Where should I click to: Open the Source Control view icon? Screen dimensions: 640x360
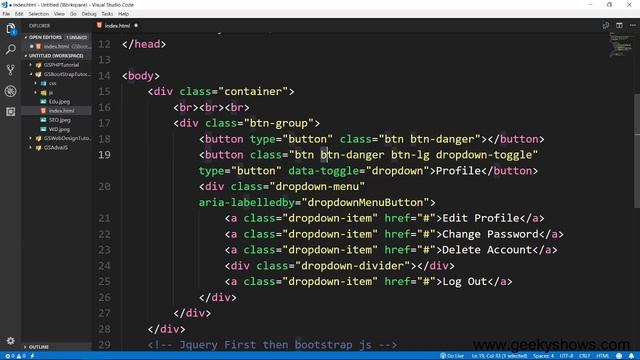click(x=11, y=70)
